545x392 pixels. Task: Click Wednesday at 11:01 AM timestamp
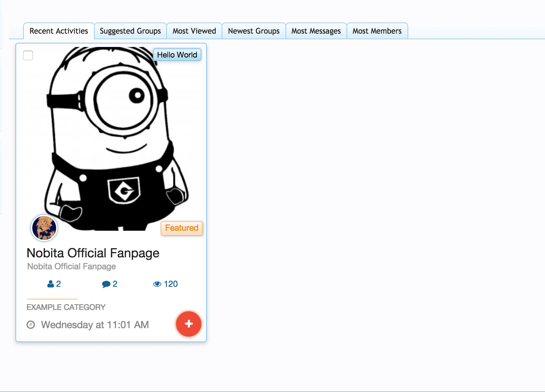pyautogui.click(x=95, y=325)
